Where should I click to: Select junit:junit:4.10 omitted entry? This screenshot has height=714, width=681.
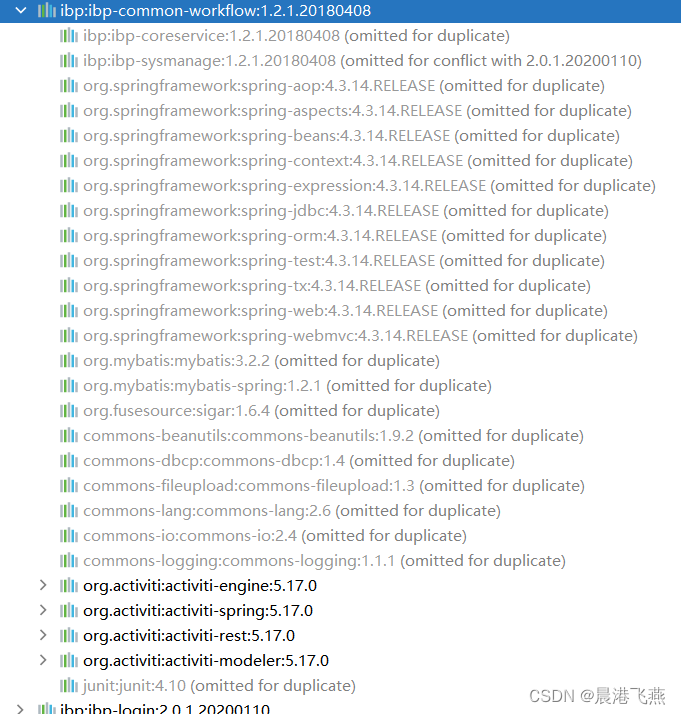point(219,686)
